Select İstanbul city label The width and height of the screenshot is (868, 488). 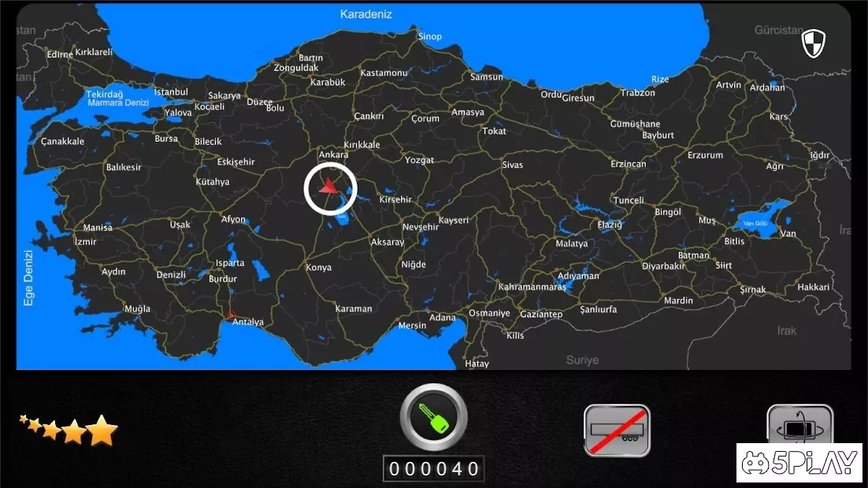pyautogui.click(x=171, y=92)
